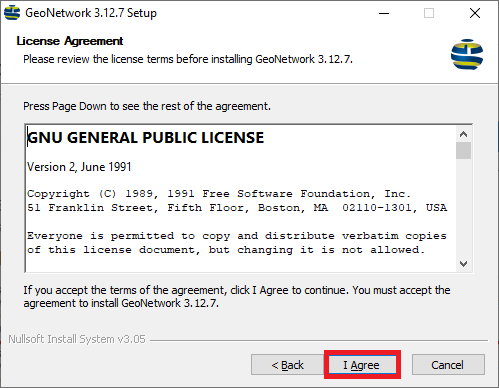Image resolution: width=499 pixels, height=388 pixels.
Task: Go back with the Back button
Action: (x=287, y=365)
